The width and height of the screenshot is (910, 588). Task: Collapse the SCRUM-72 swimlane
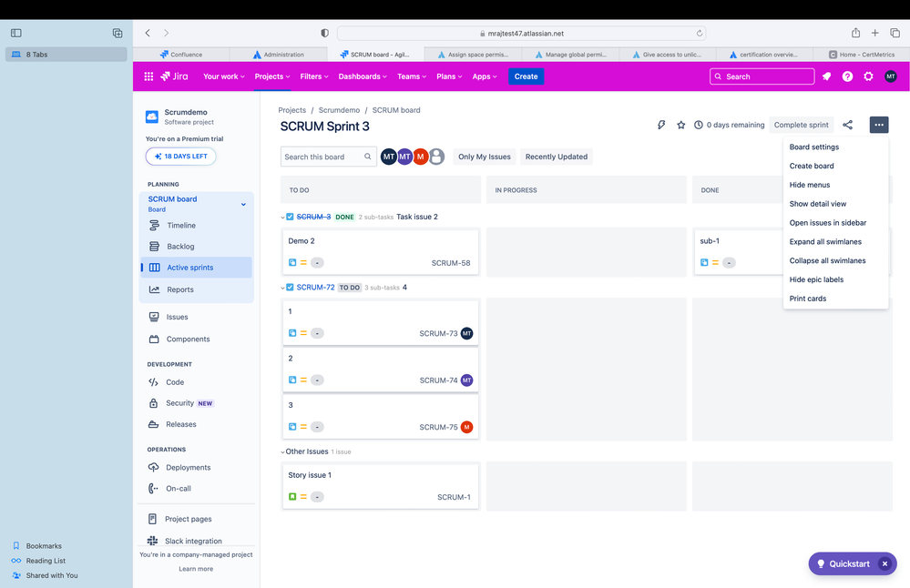pyautogui.click(x=282, y=288)
